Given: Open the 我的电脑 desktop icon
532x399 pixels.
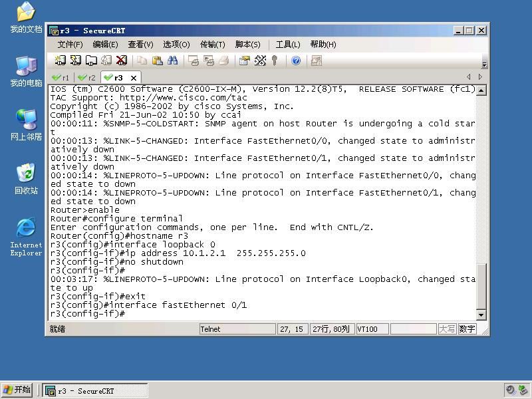Looking at the screenshot, I should point(26,72).
